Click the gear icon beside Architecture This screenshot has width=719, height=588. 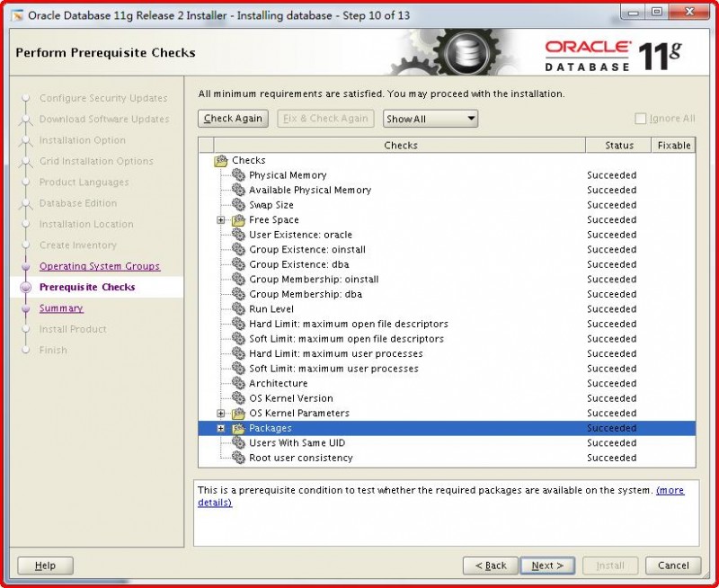coord(236,383)
